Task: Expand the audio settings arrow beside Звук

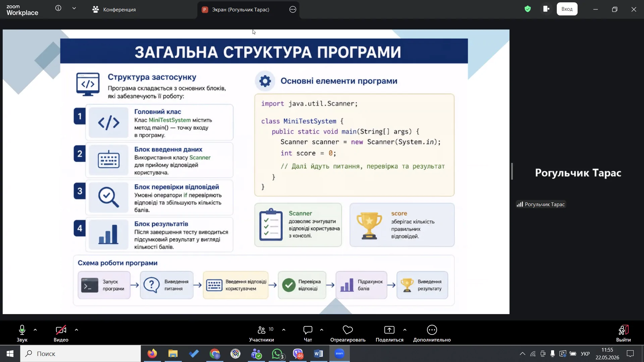Action: pyautogui.click(x=35, y=330)
